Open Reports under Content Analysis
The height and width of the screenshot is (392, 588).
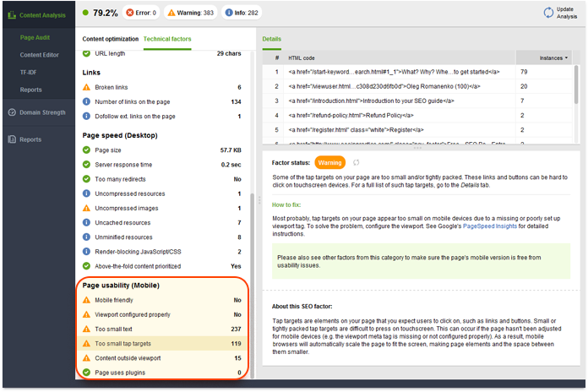(30, 90)
